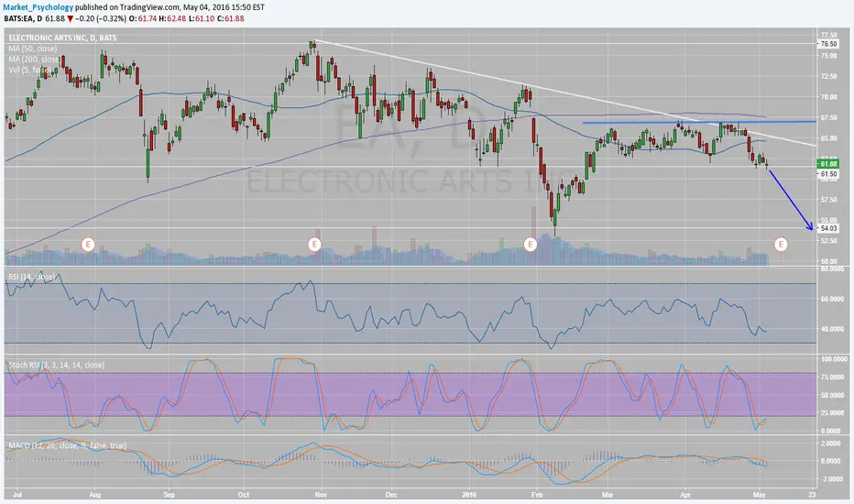Screen dimensions: 854x504
Task: Click the C:61.88 close value in header
Action: (x=230, y=18)
